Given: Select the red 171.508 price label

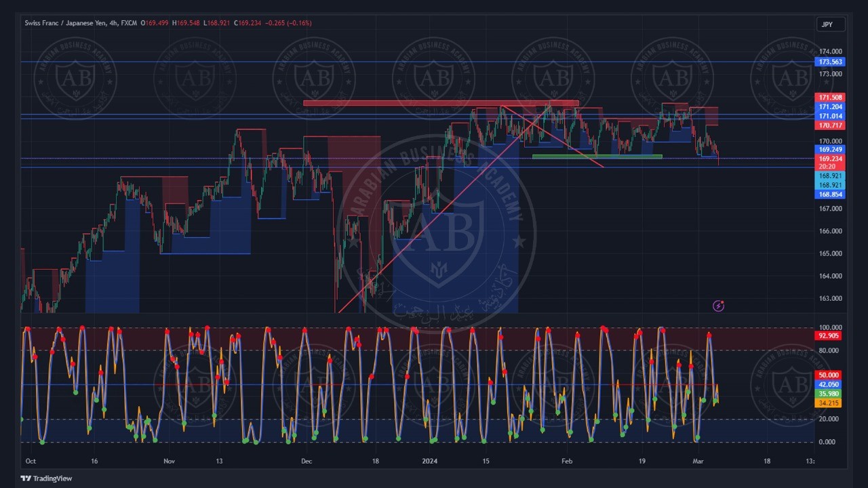Looking at the screenshot, I should [831, 98].
